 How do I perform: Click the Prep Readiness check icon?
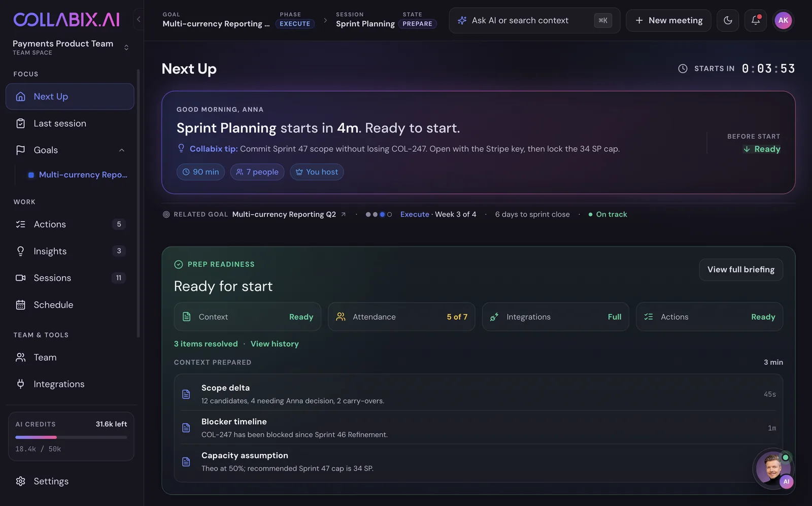click(179, 264)
